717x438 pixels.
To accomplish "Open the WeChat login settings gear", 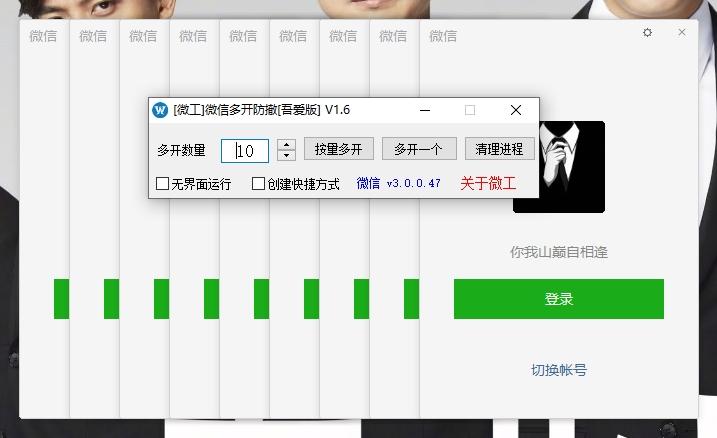I will (x=647, y=32).
